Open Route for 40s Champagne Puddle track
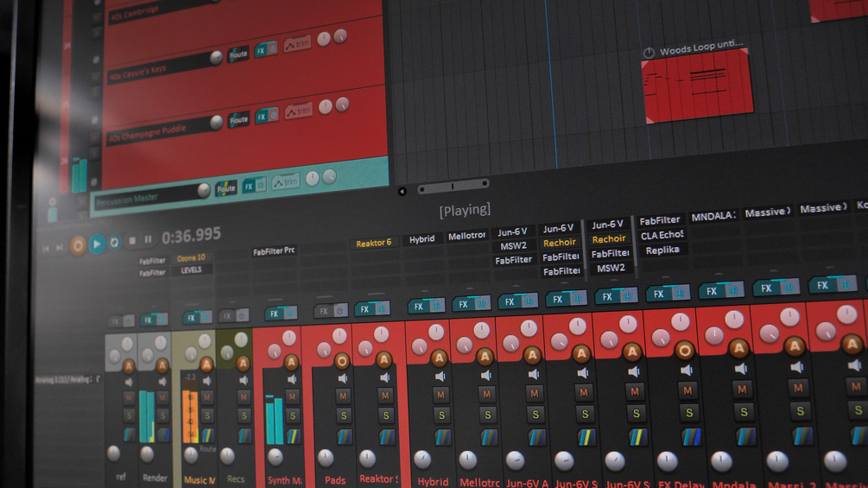This screenshot has height=488, width=868. coord(238,119)
